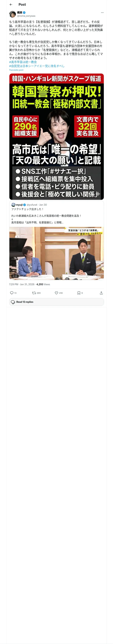Share the post via upload icon
The width and height of the screenshot is (113, 644).
[x=101, y=293]
